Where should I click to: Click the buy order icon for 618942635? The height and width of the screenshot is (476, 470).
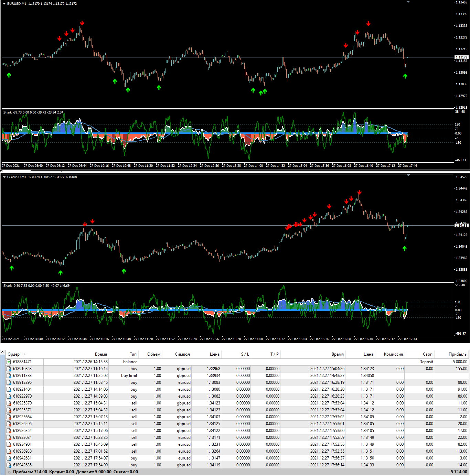tap(9, 465)
